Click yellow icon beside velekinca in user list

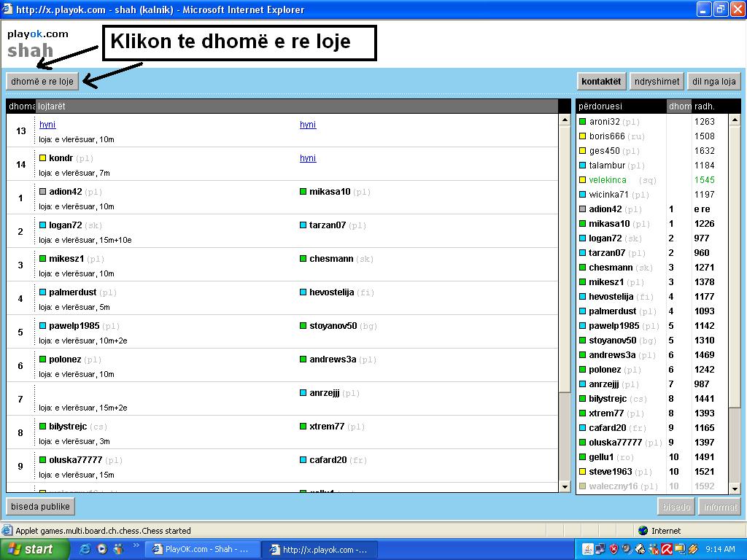pos(582,180)
